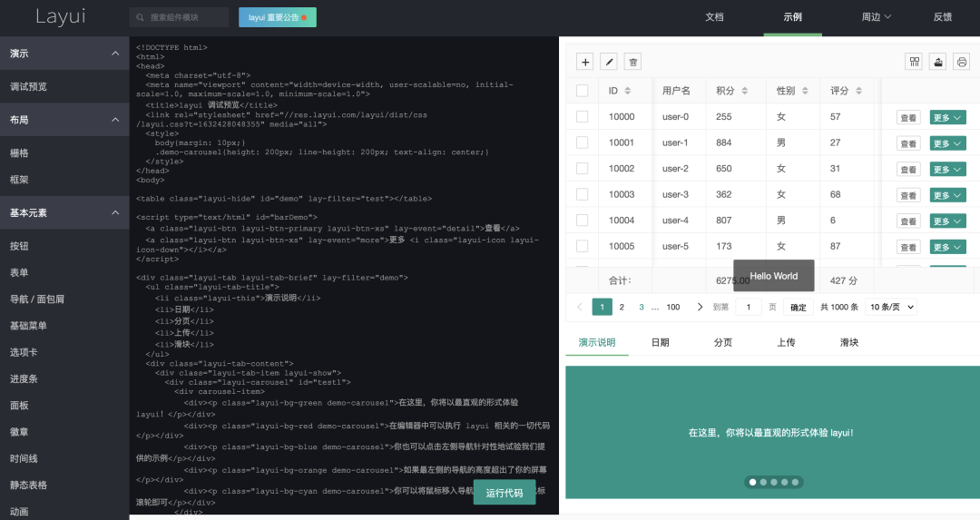Select the third carousel indicator dot
Image resolution: width=980 pixels, height=520 pixels.
pyautogui.click(x=774, y=482)
